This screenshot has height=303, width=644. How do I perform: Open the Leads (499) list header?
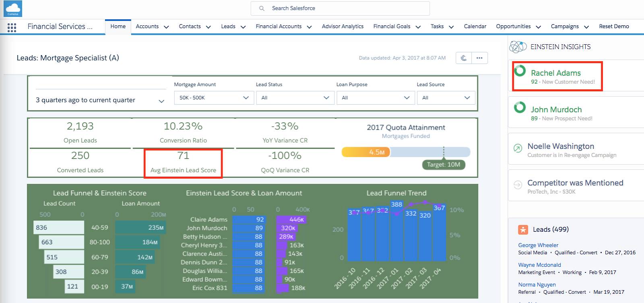[551, 229]
